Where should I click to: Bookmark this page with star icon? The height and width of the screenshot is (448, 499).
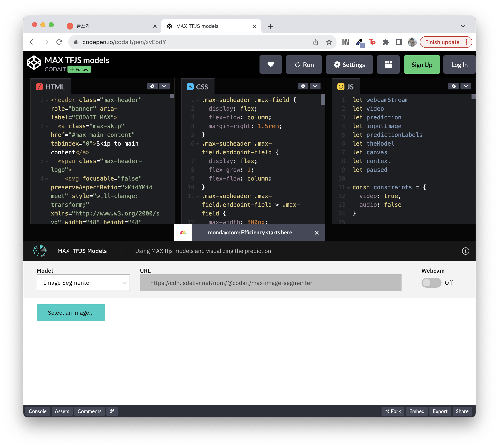pos(329,42)
